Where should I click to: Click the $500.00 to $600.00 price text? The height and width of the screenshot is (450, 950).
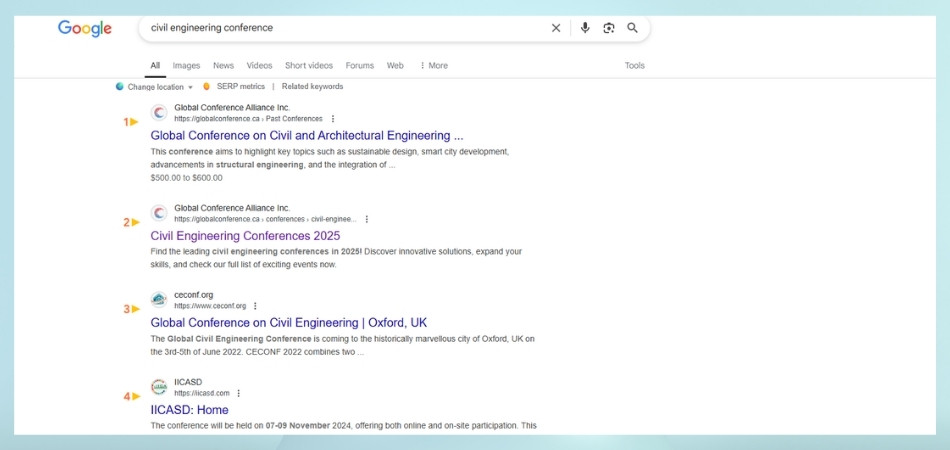186,178
